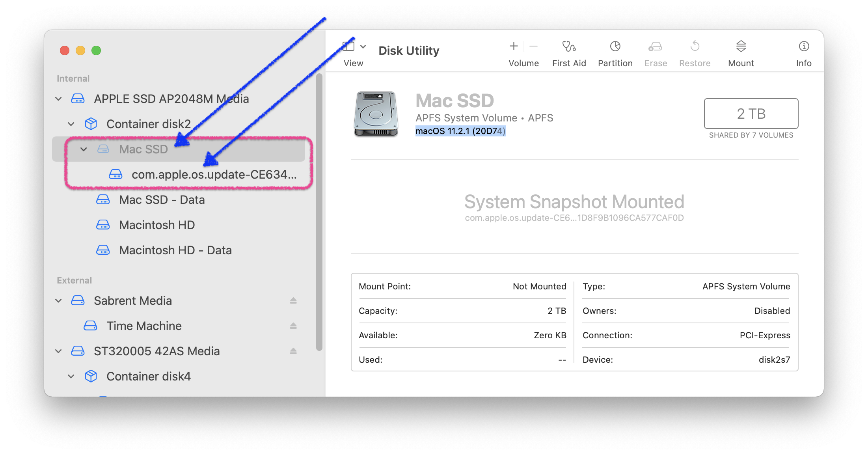
Task: Click the Mount toolbar icon
Action: 740,47
